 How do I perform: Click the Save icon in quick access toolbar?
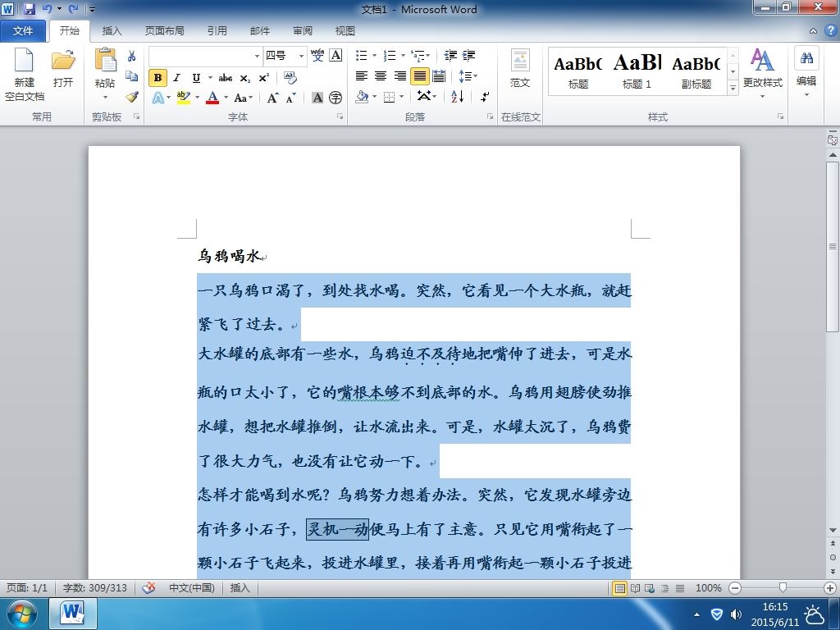30,9
